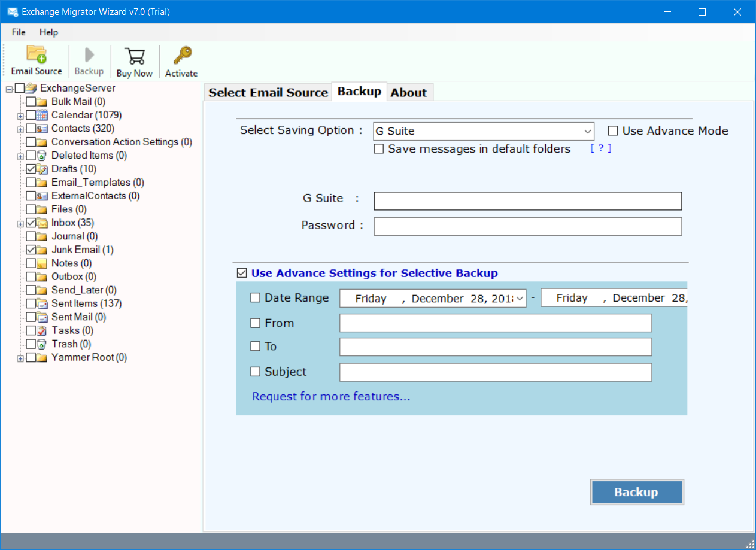Screen dimensions: 756x550
Task: Click the Send_Later folder icon
Action: [x=42, y=290]
